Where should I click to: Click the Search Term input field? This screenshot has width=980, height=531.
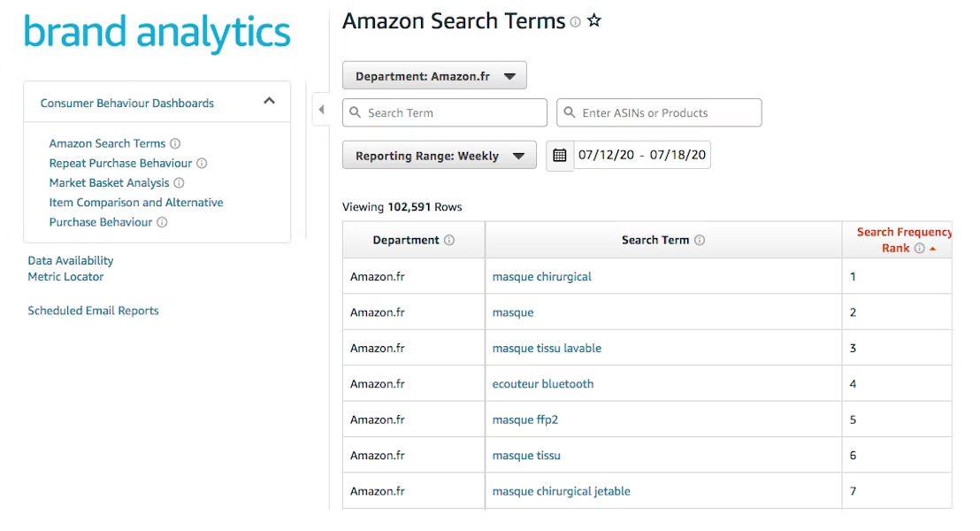[x=445, y=112]
